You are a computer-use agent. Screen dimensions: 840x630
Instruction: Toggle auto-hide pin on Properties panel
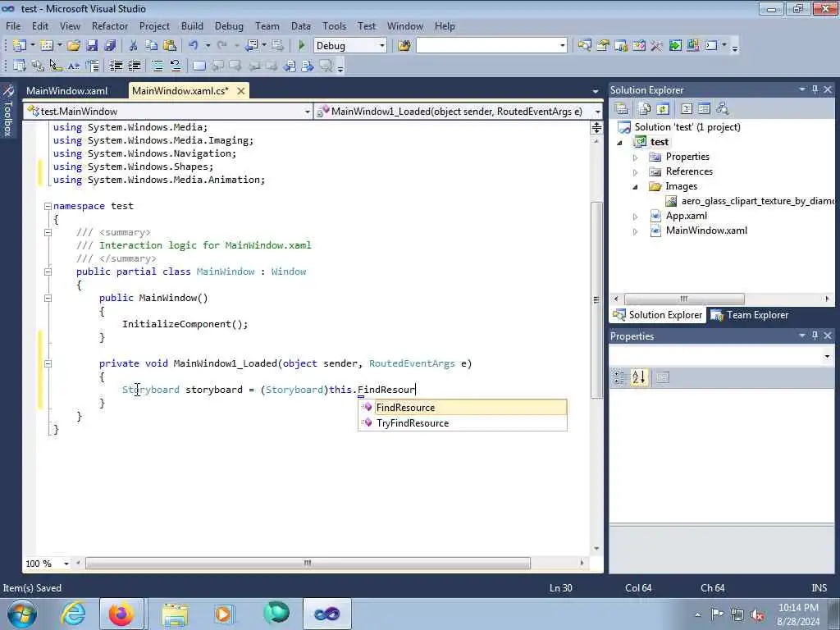815,336
